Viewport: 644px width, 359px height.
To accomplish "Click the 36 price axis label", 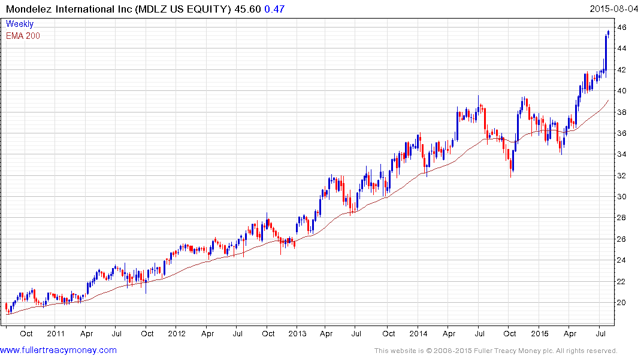I will (x=622, y=133).
